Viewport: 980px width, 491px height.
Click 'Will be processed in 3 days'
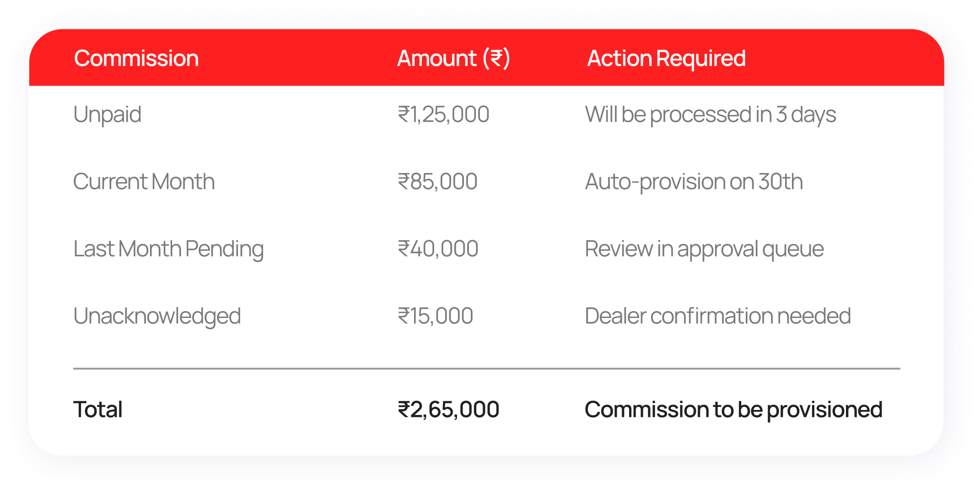click(x=711, y=114)
